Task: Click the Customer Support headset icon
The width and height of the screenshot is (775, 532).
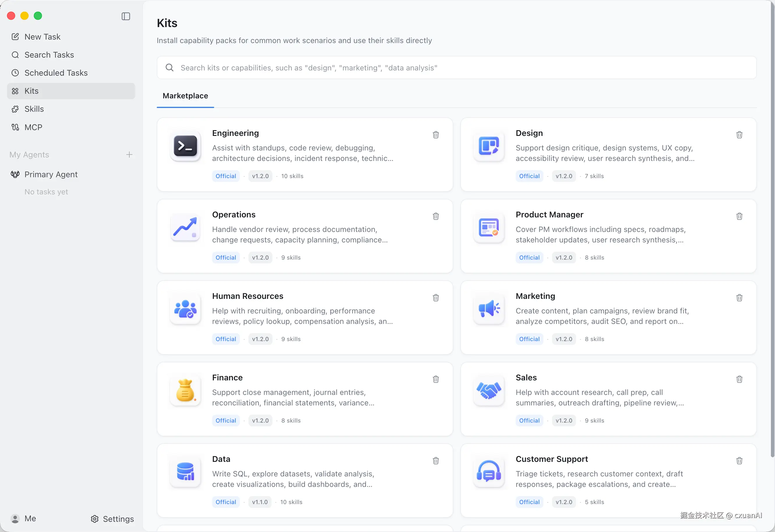Action: (489, 472)
